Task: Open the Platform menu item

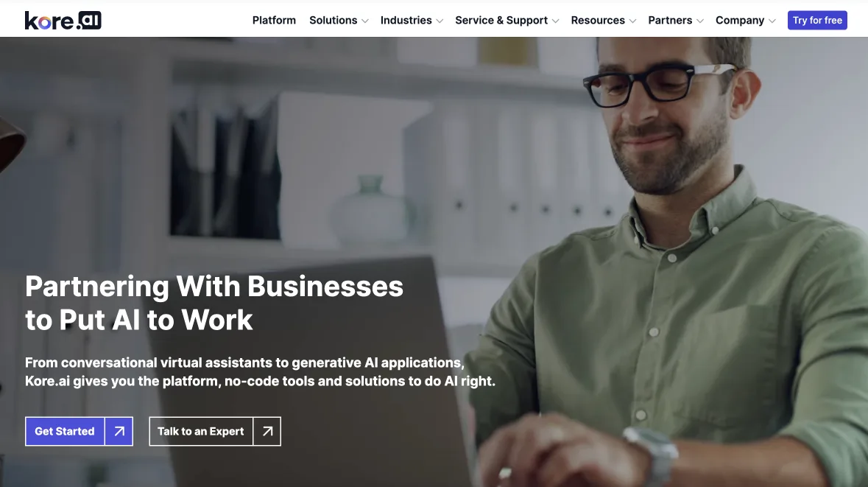Action: pos(274,21)
